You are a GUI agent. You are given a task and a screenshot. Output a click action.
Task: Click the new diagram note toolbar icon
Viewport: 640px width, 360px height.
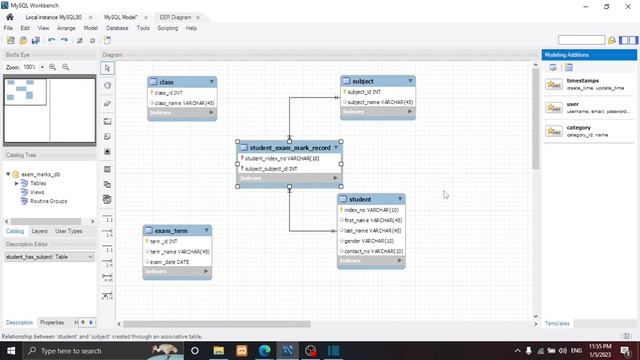point(107,40)
